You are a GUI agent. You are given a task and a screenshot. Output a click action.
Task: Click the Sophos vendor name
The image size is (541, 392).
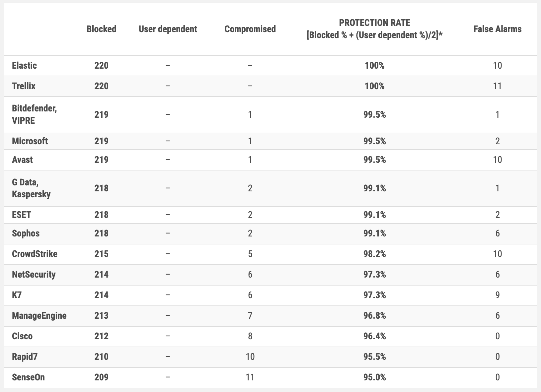click(x=26, y=233)
